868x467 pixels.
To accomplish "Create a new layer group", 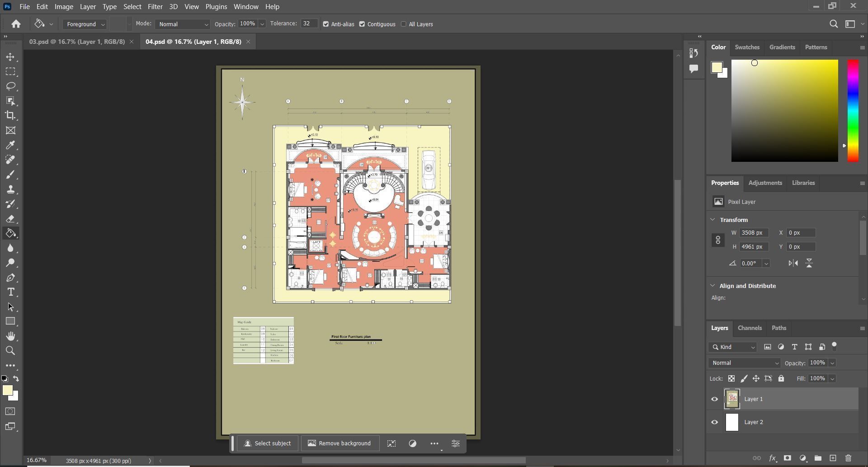I will (x=818, y=458).
